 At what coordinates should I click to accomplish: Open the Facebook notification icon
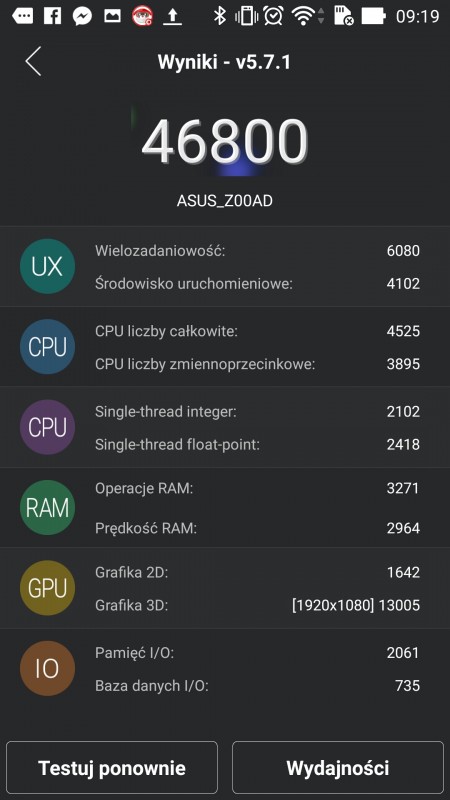pos(53,16)
